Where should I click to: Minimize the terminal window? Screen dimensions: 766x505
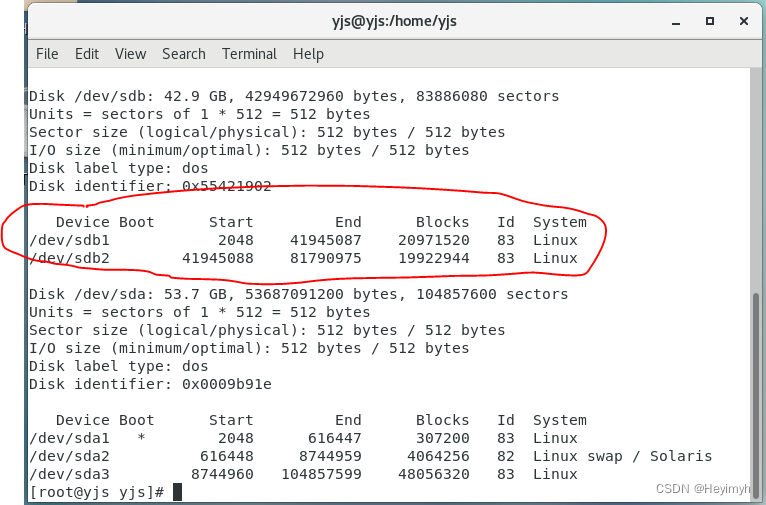676,22
